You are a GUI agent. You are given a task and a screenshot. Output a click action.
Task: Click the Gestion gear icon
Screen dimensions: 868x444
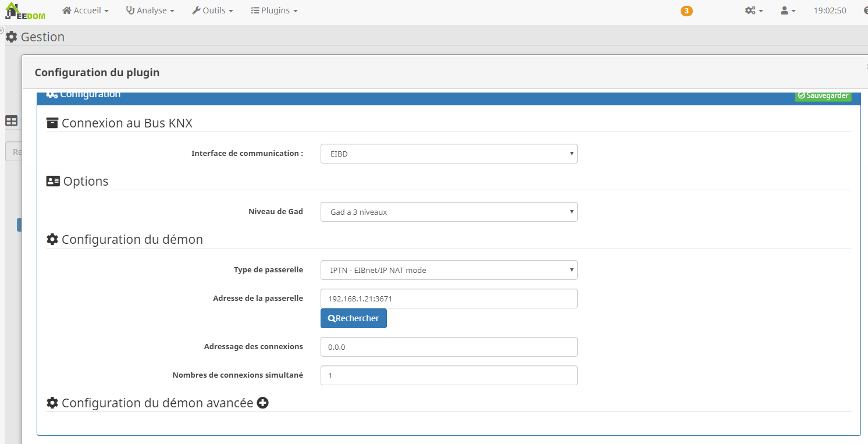11,37
